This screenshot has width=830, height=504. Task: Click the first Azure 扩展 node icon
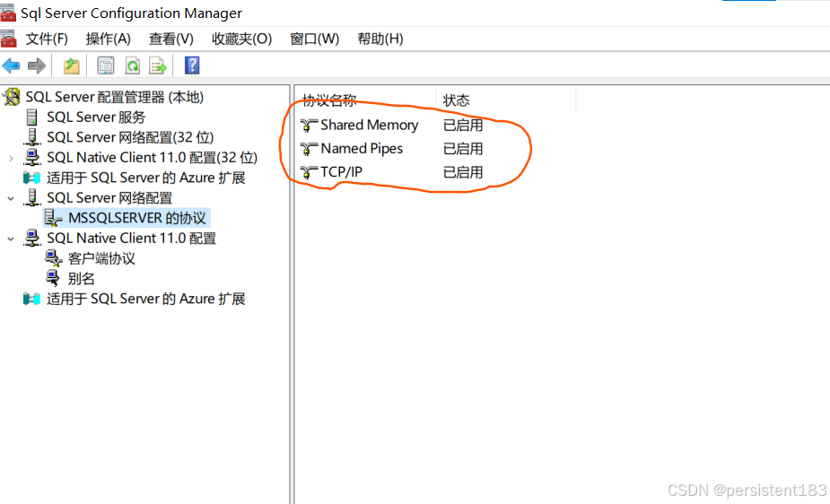pos(31,178)
